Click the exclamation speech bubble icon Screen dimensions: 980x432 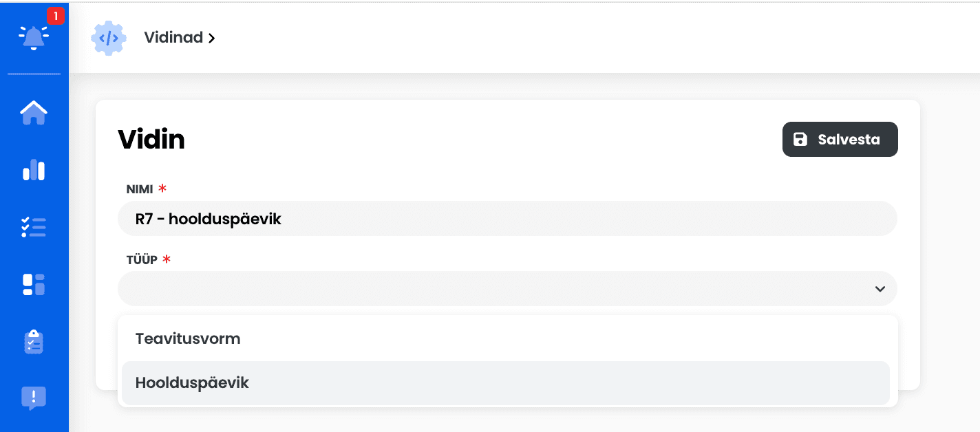click(34, 398)
